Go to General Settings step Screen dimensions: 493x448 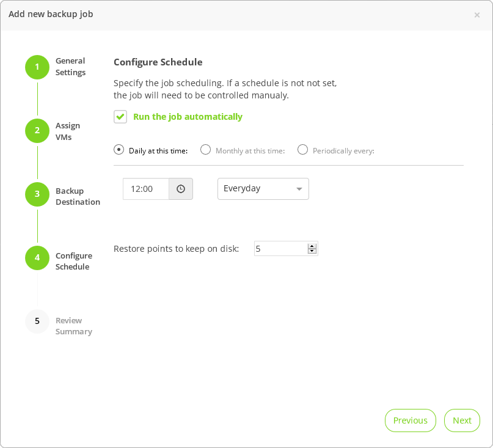tap(70, 67)
